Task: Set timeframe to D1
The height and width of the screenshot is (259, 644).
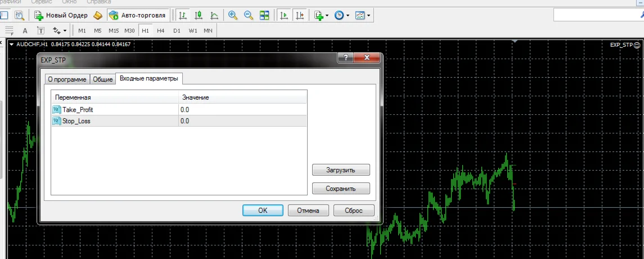Action: [177, 31]
